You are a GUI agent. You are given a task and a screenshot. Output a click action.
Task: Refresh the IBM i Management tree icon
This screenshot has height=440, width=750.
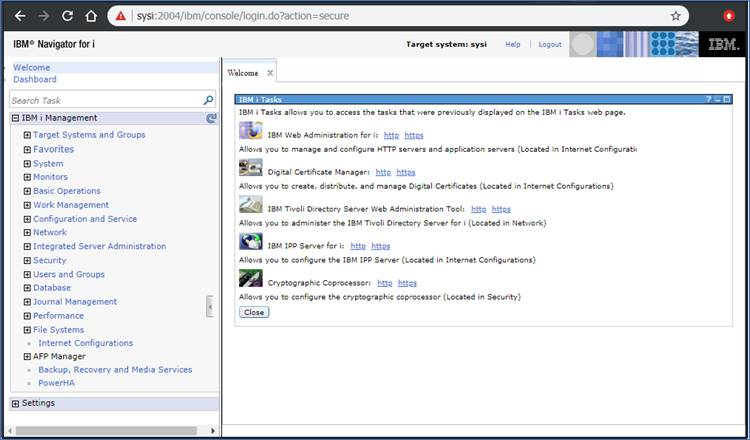[211, 118]
